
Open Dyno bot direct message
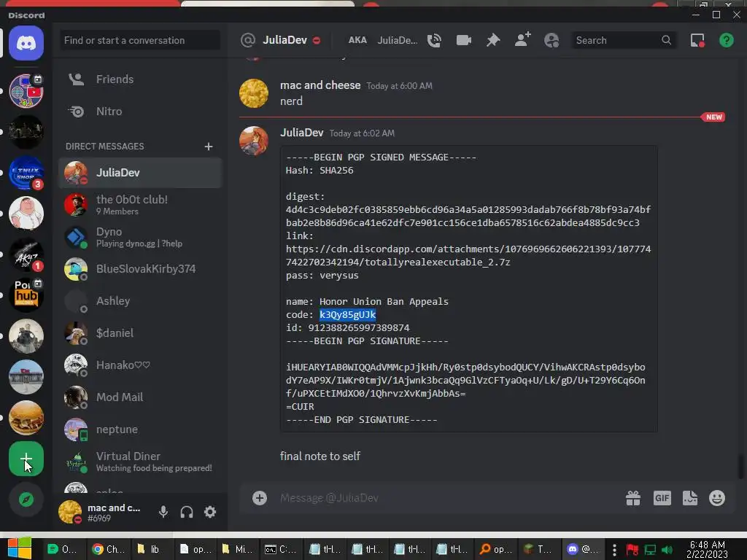pyautogui.click(x=141, y=237)
